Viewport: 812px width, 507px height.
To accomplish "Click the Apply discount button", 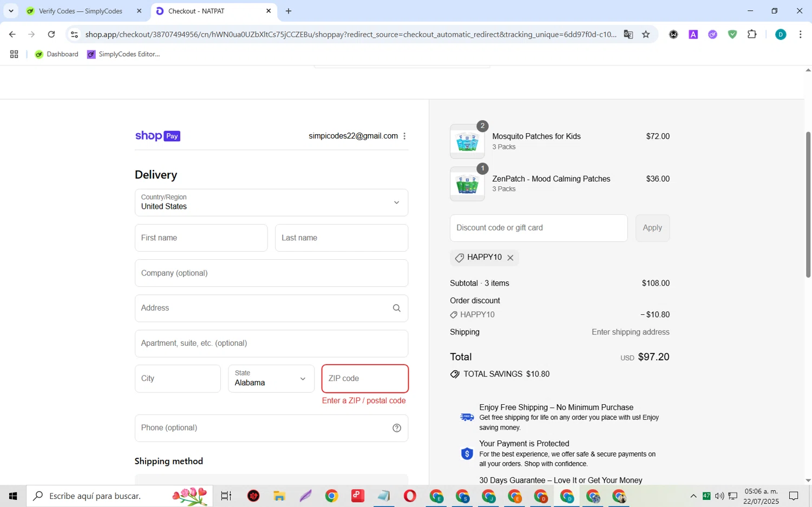I will tap(652, 228).
